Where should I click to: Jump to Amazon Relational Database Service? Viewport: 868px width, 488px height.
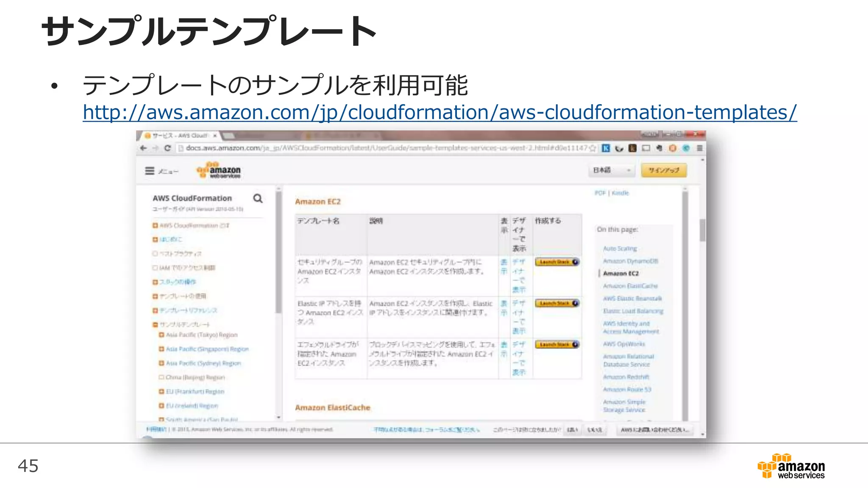[x=629, y=360]
